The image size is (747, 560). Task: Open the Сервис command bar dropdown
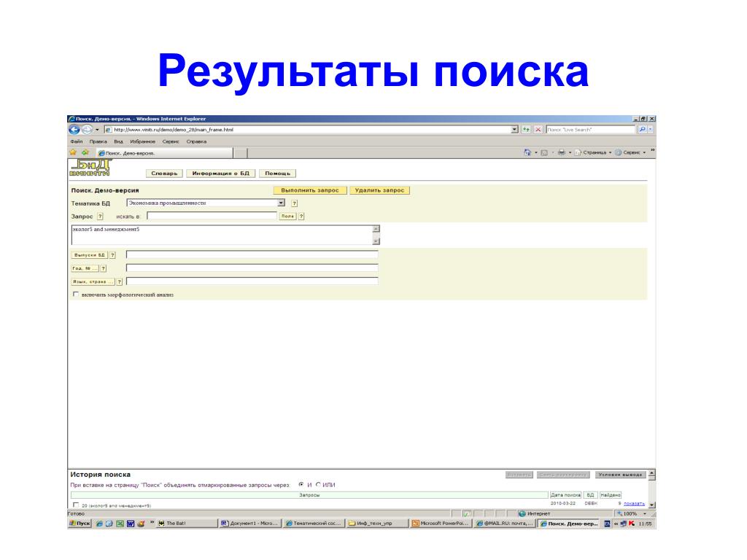630,152
